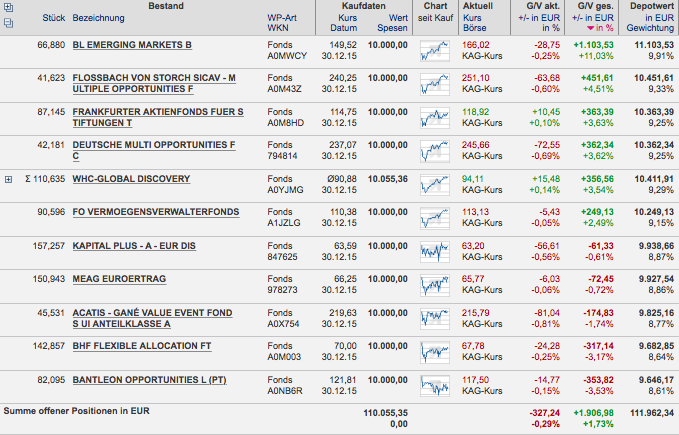This screenshot has width=679, height=435.
Task: Sort by WP-Art column header
Action: (x=282, y=18)
